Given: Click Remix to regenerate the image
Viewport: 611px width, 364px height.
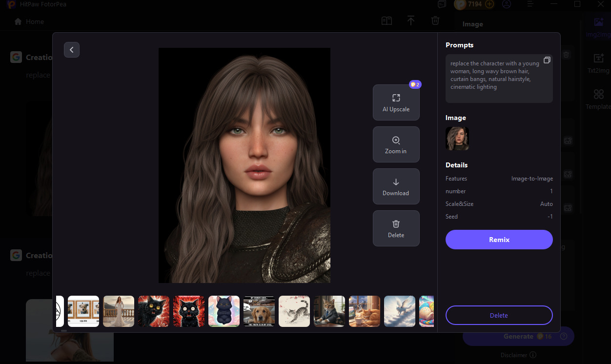Looking at the screenshot, I should (499, 240).
